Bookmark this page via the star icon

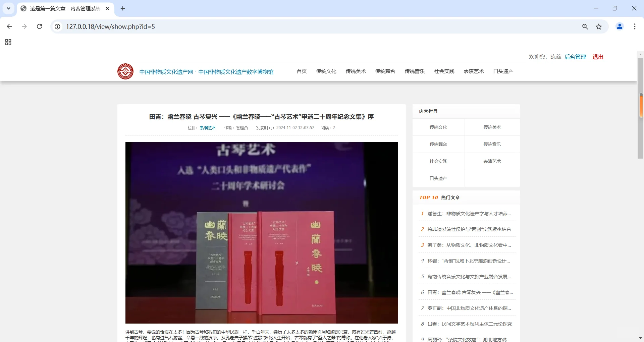tap(599, 26)
